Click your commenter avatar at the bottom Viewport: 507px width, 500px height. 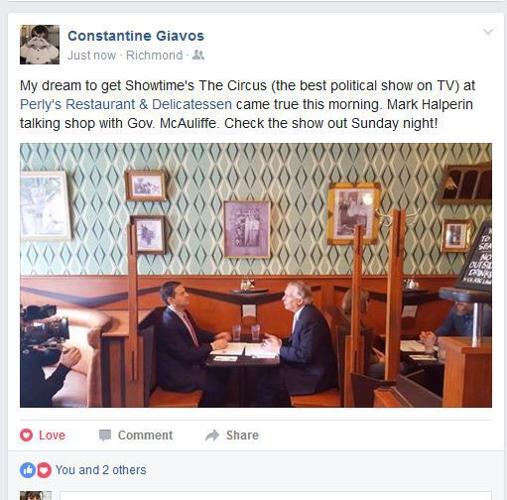click(36, 495)
